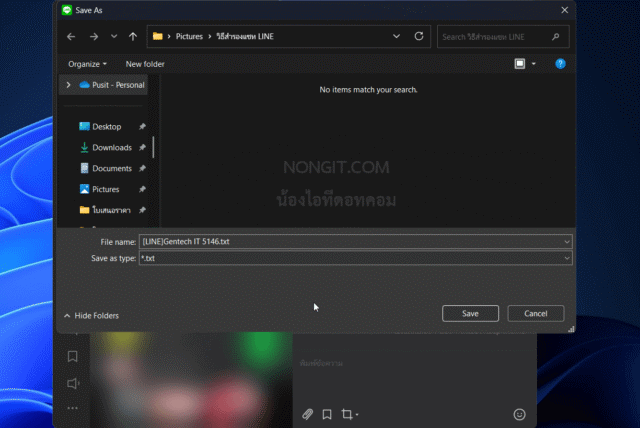
Task: Click the File name input field
Action: [x=351, y=242]
